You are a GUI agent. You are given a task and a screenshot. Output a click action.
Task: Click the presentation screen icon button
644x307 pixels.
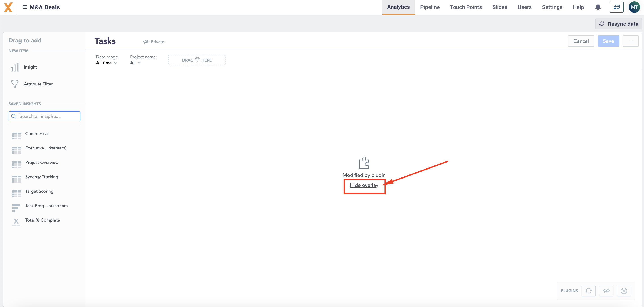click(x=616, y=7)
